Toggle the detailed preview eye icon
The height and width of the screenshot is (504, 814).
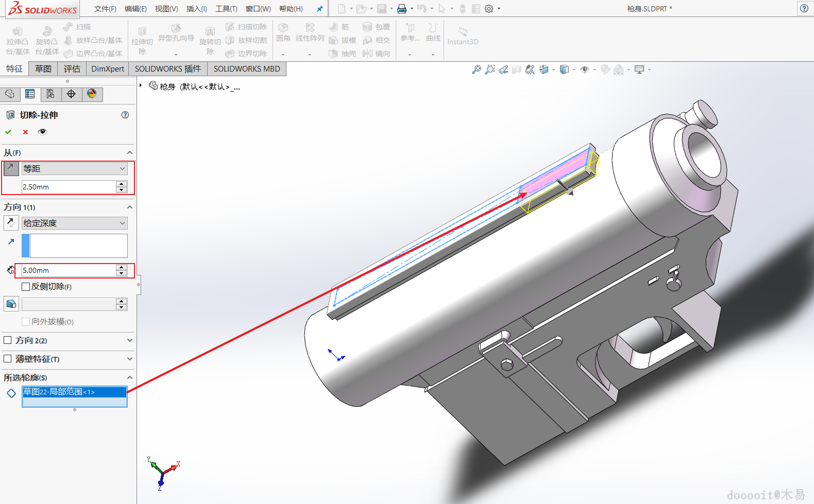(42, 132)
